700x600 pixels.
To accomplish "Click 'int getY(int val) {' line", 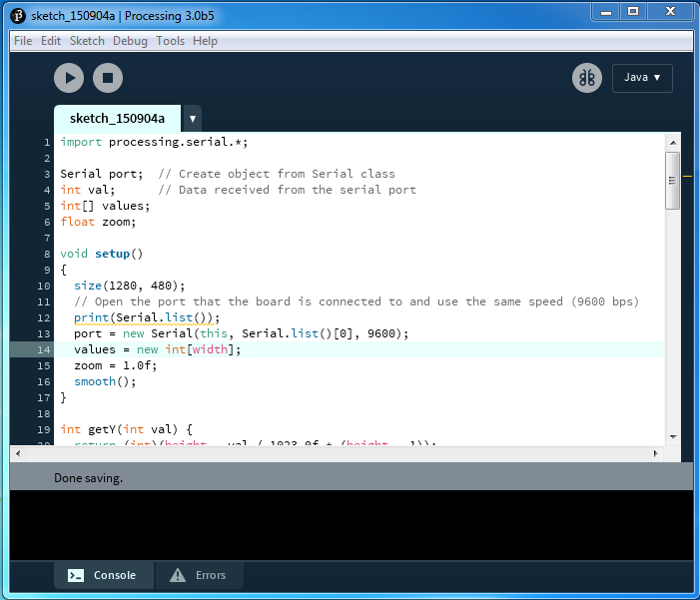I will (127, 429).
